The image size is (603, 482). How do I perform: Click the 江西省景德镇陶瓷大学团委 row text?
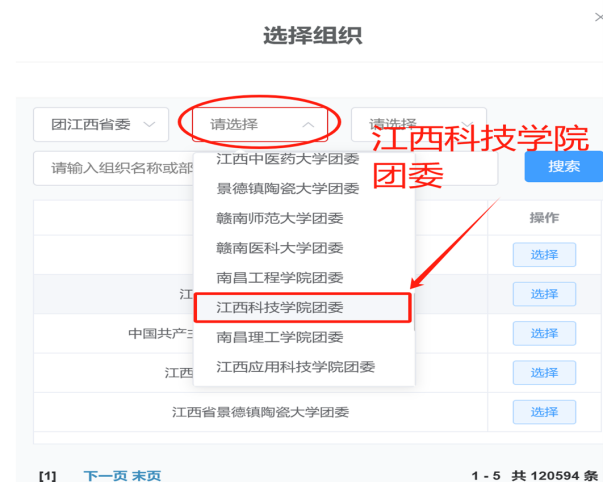pyautogui.click(x=260, y=412)
